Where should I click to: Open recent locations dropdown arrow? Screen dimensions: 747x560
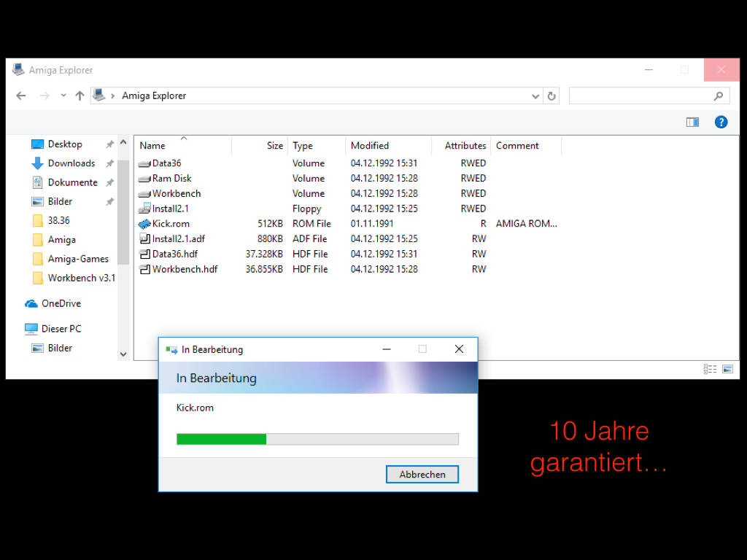pos(63,96)
